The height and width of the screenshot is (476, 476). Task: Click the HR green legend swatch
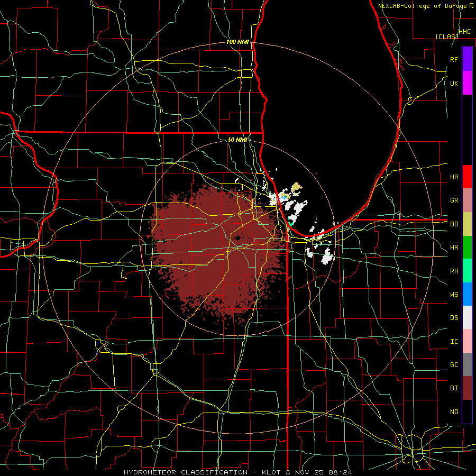tap(467, 247)
